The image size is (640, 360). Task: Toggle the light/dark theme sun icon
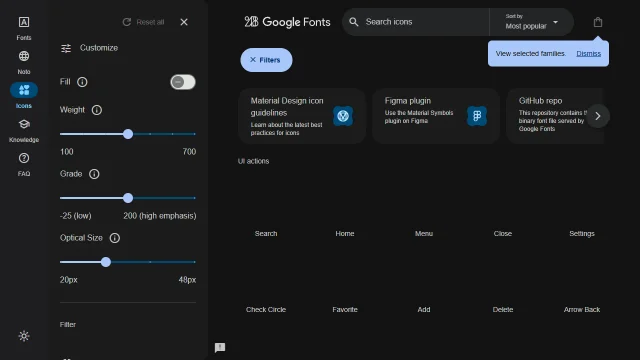pyautogui.click(x=24, y=336)
